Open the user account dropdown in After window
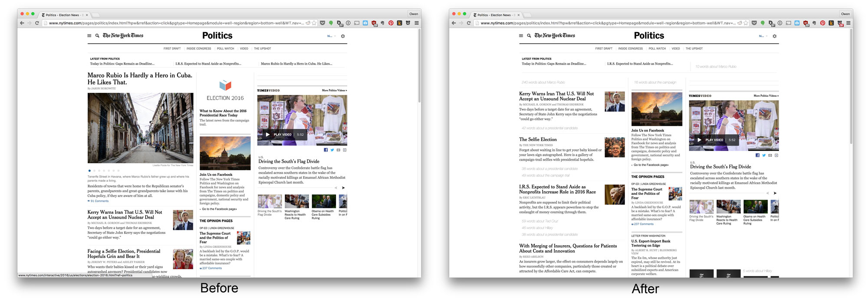The height and width of the screenshot is (299, 868). (763, 36)
